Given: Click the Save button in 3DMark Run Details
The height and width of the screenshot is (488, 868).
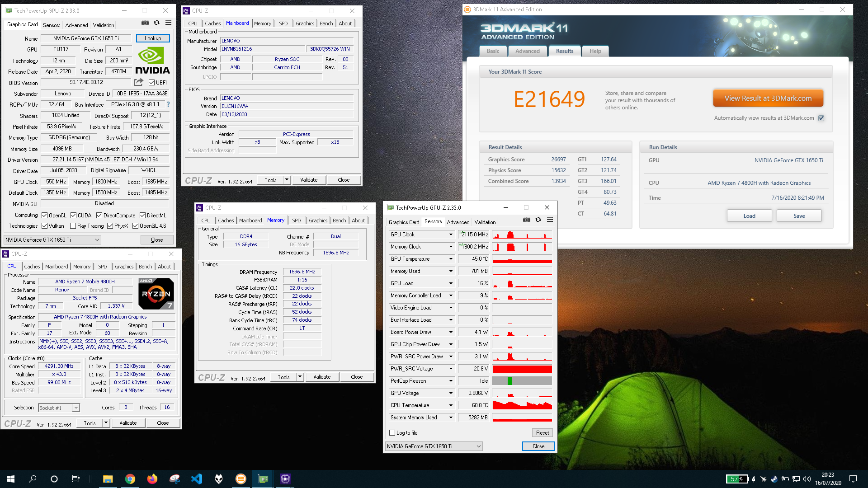Looking at the screenshot, I should [x=799, y=216].
